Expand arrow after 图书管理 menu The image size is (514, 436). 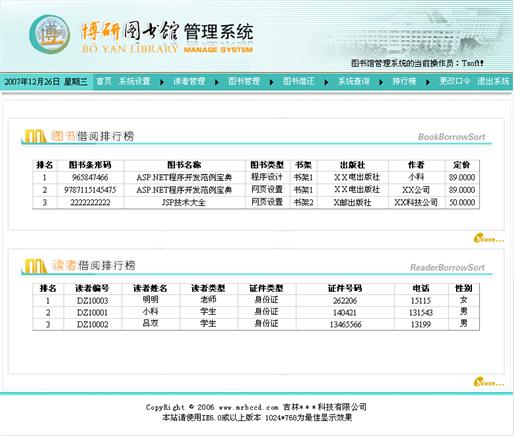click(272, 82)
